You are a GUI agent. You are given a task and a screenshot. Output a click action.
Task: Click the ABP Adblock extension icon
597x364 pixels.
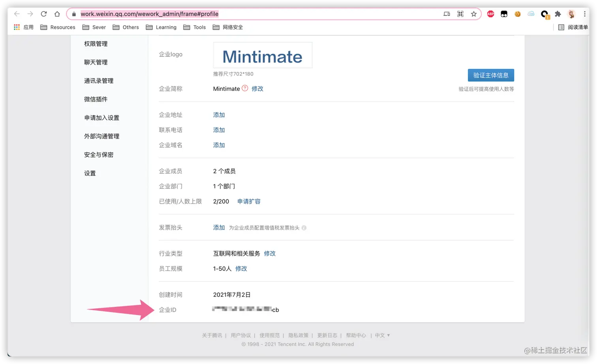tap(490, 14)
